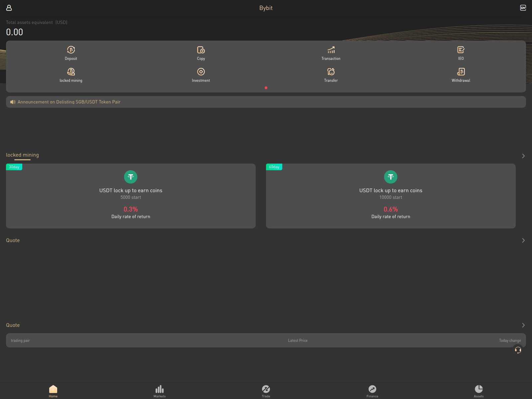Click Total assets equivalent (USD) label
The width and height of the screenshot is (532, 399).
(37, 22)
